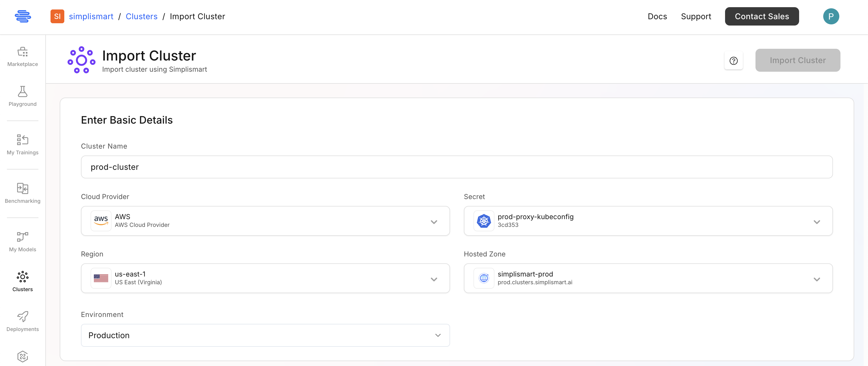Click the profile avatar top right

[x=831, y=16]
